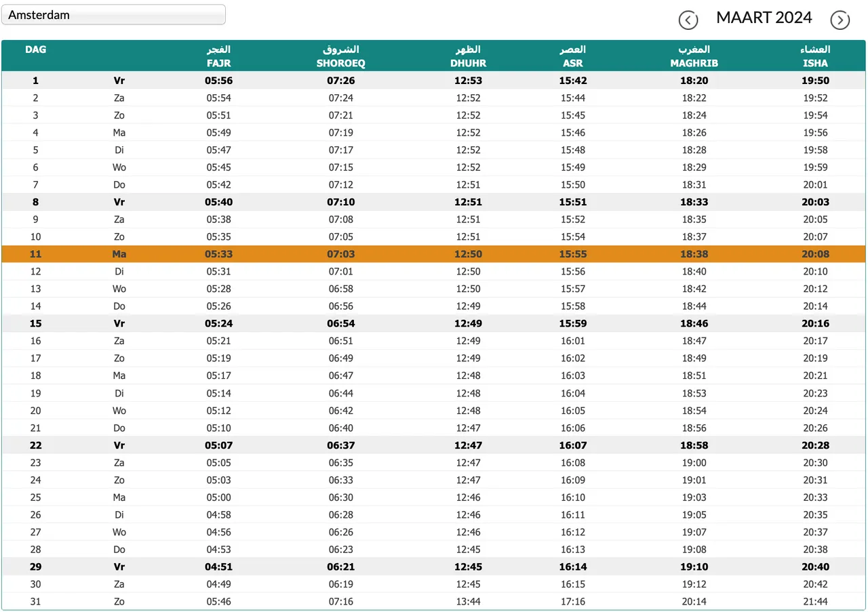This screenshot has width=868, height=612.
Task: Select Asr time 16:07 on day 22
Action: (x=573, y=445)
